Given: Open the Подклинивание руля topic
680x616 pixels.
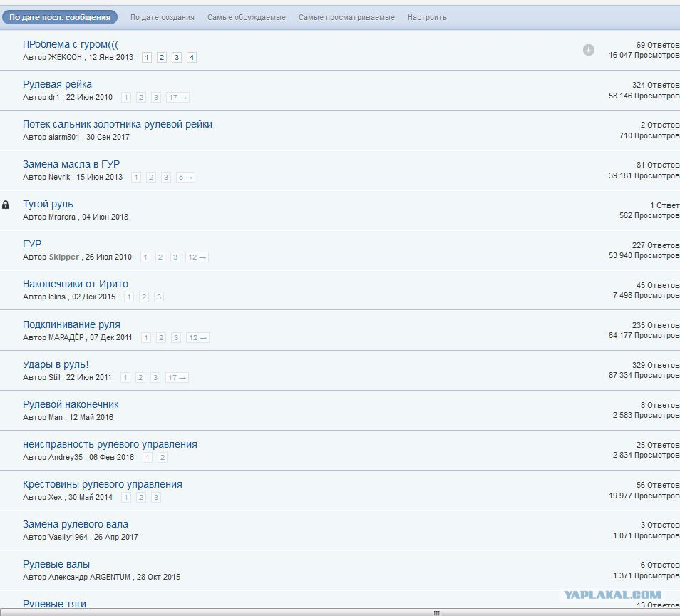Looking at the screenshot, I should pyautogui.click(x=71, y=324).
